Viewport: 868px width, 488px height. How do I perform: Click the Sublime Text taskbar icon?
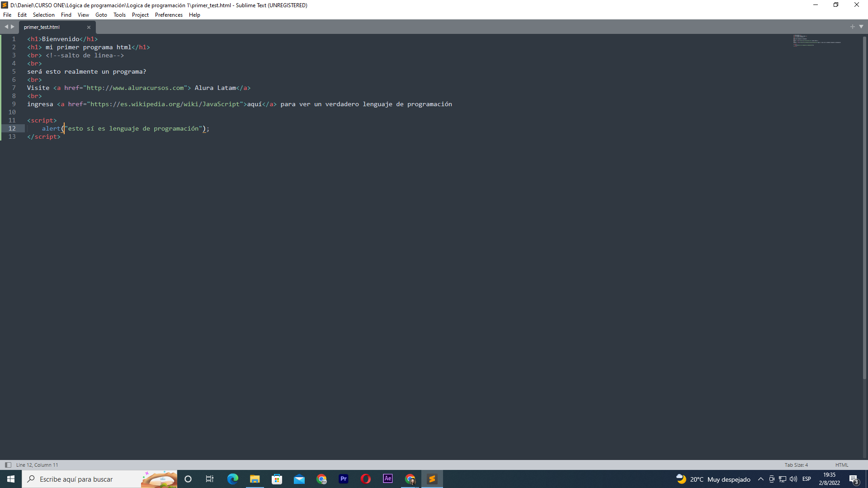(x=432, y=479)
